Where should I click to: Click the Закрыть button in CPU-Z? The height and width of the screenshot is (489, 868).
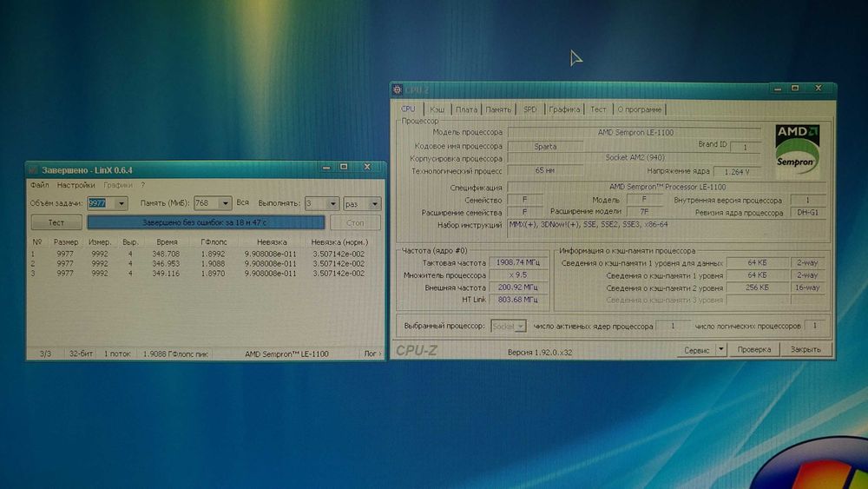[806, 349]
